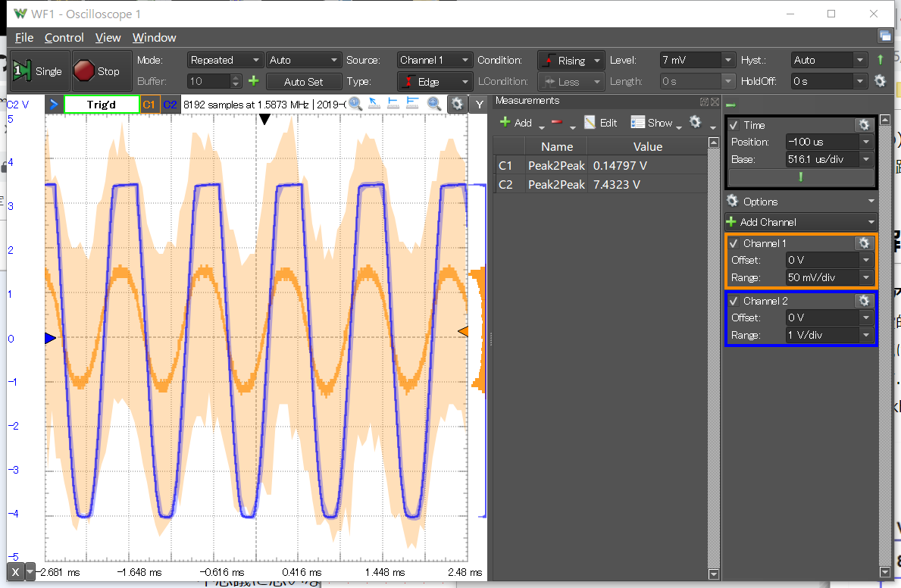Open plot settings gear beside Y button
The height and width of the screenshot is (588, 901).
click(x=456, y=105)
